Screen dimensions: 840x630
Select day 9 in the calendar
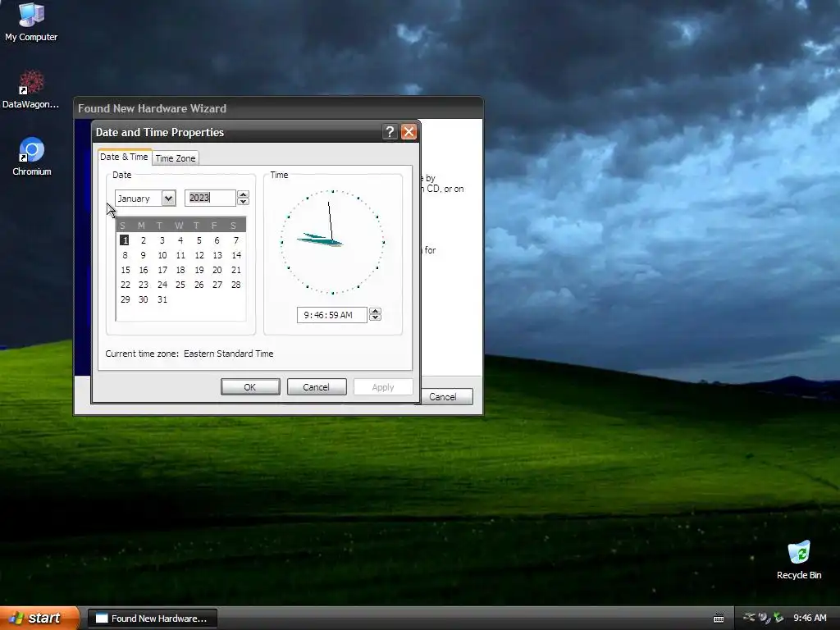[x=143, y=255]
